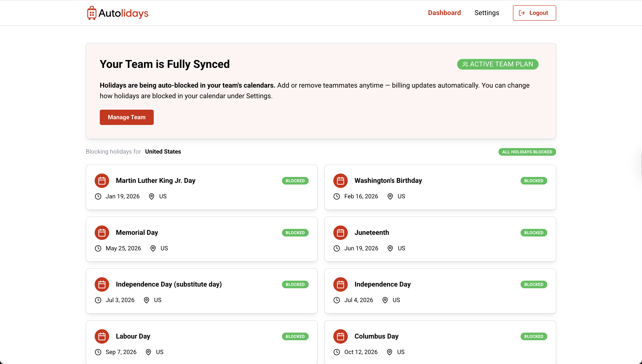
Task: Click the logout arrow icon
Action: (x=522, y=13)
